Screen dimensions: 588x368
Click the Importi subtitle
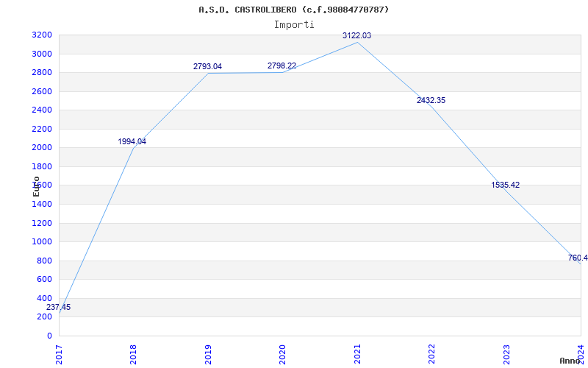[294, 25]
